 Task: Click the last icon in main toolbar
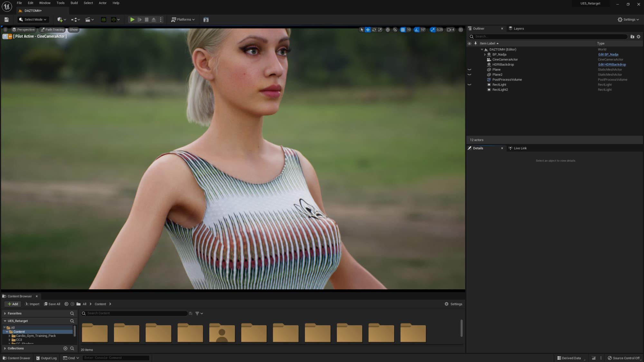[206, 20]
